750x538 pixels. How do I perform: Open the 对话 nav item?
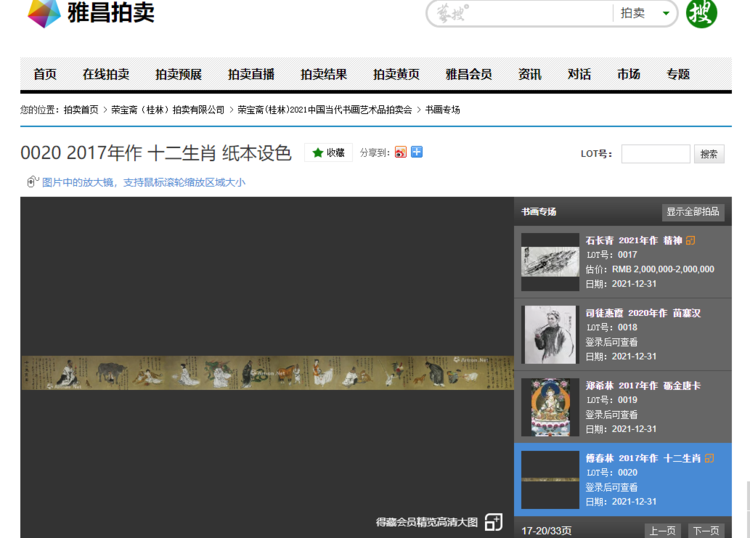pyautogui.click(x=579, y=74)
